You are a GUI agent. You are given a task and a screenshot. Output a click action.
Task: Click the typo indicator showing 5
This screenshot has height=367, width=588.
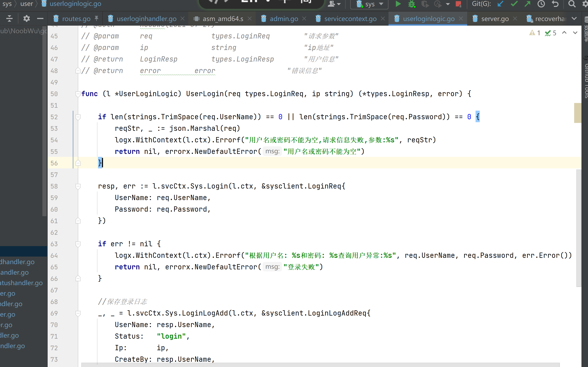pyautogui.click(x=550, y=33)
